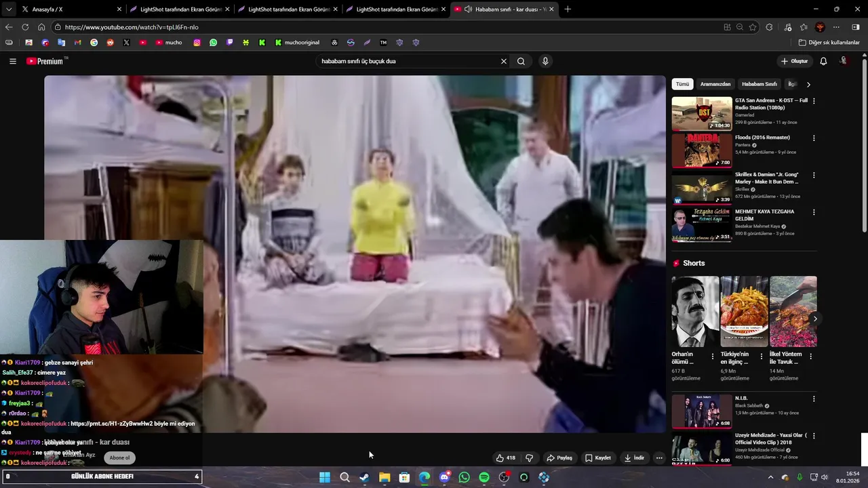The height and width of the screenshot is (488, 868).
Task: Open options for Mehmet Kaya video
Action: click(x=814, y=212)
